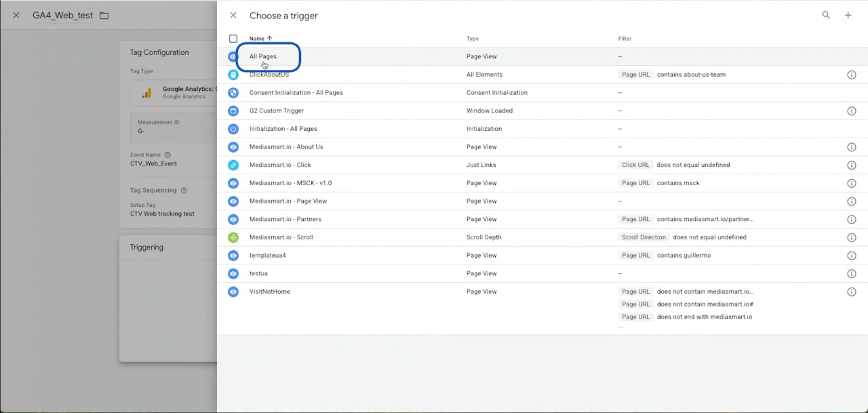Screen dimensions: 868x413
Task: Click the search triggers magnifier icon
Action: [826, 15]
